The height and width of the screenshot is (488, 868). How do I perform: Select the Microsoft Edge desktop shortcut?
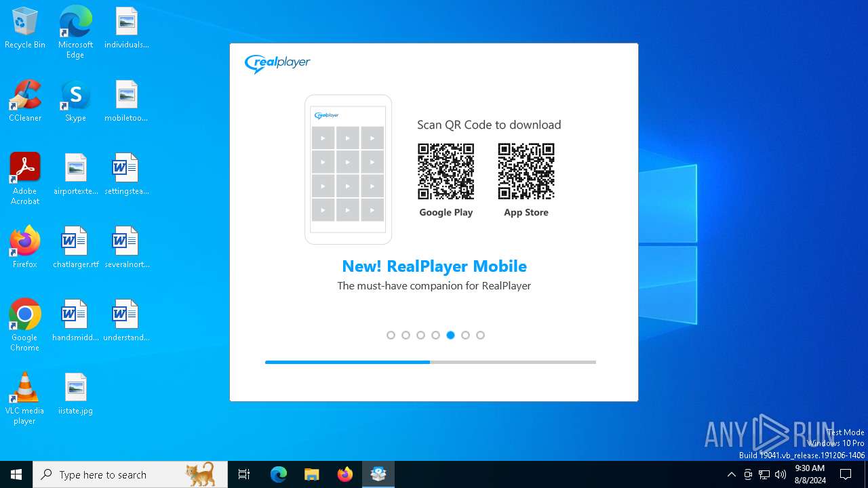point(75,33)
